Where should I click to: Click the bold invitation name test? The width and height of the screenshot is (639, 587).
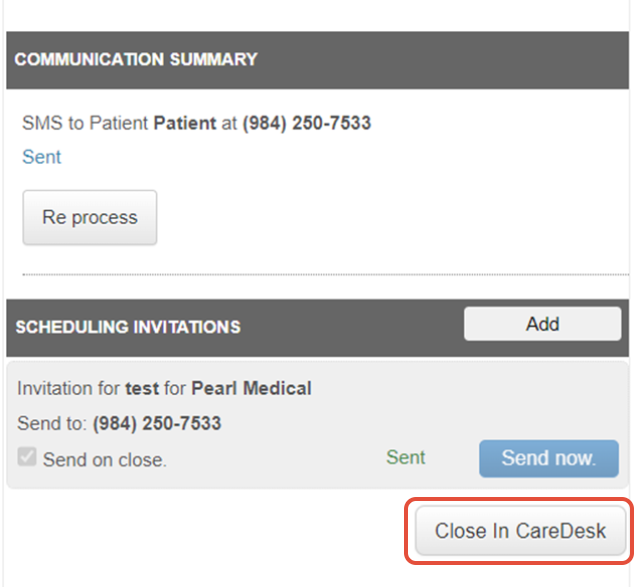[142, 388]
